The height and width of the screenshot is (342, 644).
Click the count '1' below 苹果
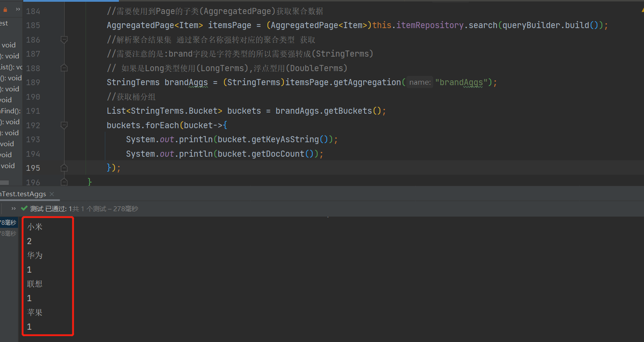pyautogui.click(x=29, y=327)
